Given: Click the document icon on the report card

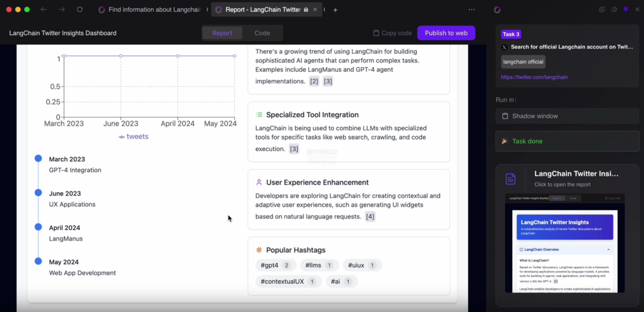Looking at the screenshot, I should [x=510, y=179].
